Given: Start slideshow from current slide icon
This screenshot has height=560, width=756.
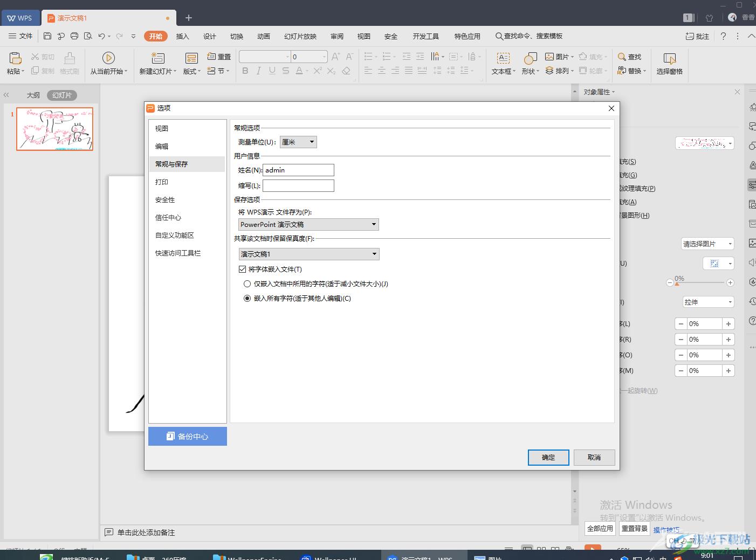Looking at the screenshot, I should pos(108,58).
